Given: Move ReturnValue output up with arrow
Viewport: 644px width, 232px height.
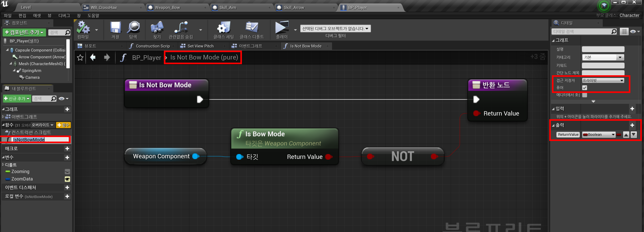Looking at the screenshot, I should [626, 135].
